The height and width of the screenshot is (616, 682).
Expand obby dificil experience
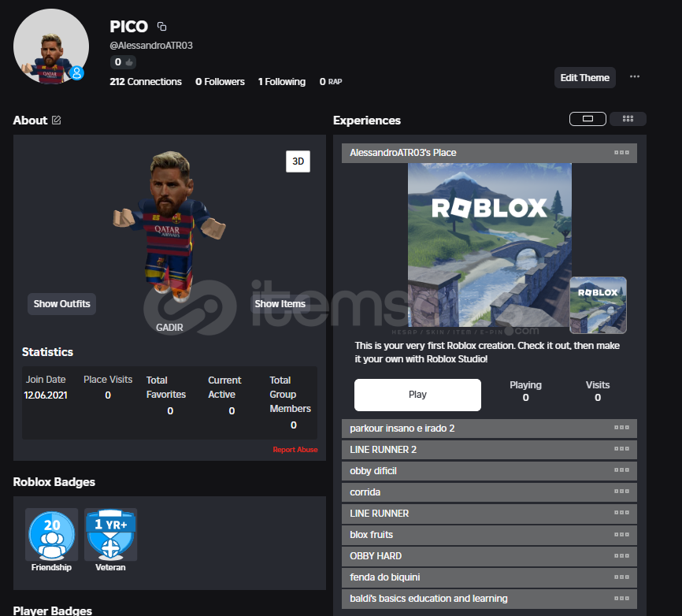point(489,471)
